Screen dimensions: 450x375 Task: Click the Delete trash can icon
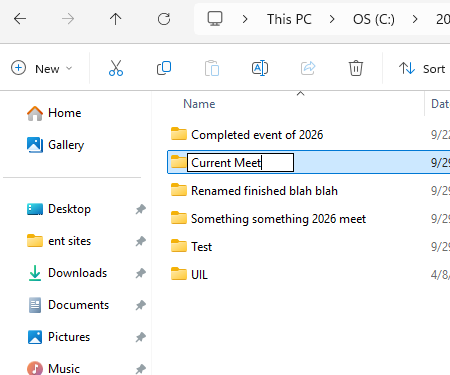356,68
